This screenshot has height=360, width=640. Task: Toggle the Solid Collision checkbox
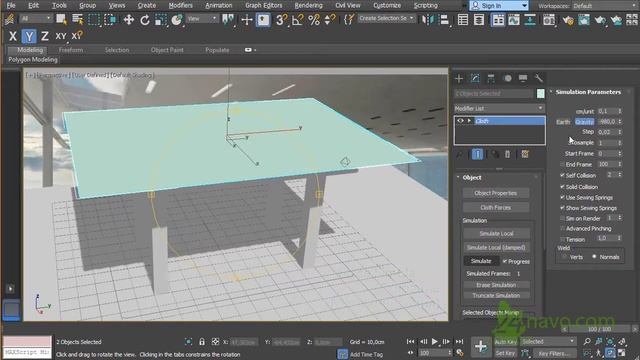pyautogui.click(x=562, y=187)
